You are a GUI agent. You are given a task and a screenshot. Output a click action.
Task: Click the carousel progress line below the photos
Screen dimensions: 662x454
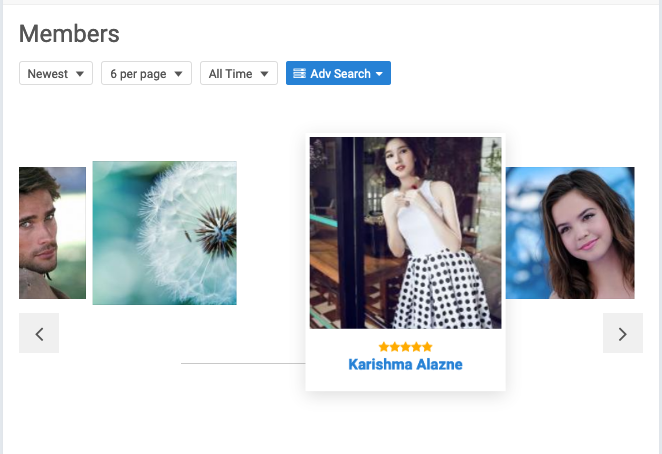[x=242, y=364]
